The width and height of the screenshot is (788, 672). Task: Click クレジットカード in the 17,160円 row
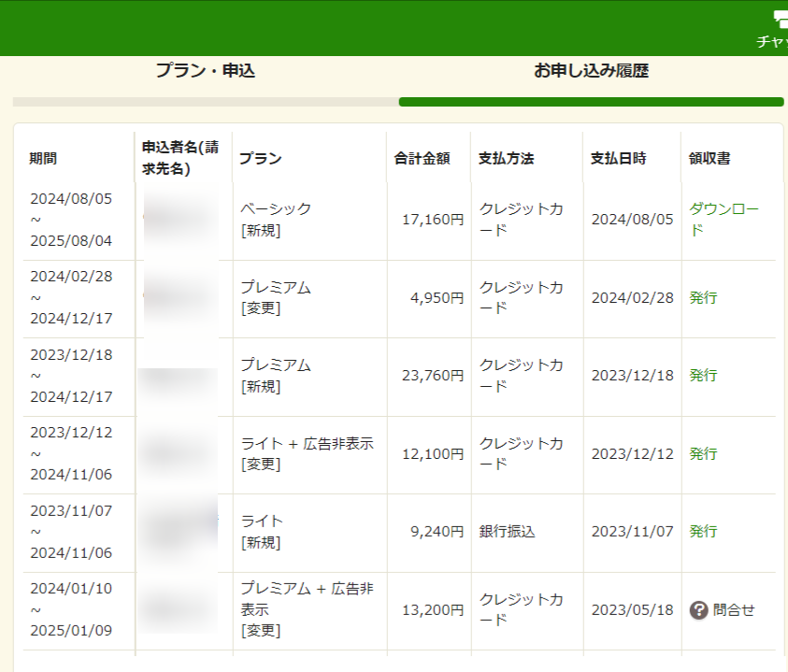click(522, 219)
